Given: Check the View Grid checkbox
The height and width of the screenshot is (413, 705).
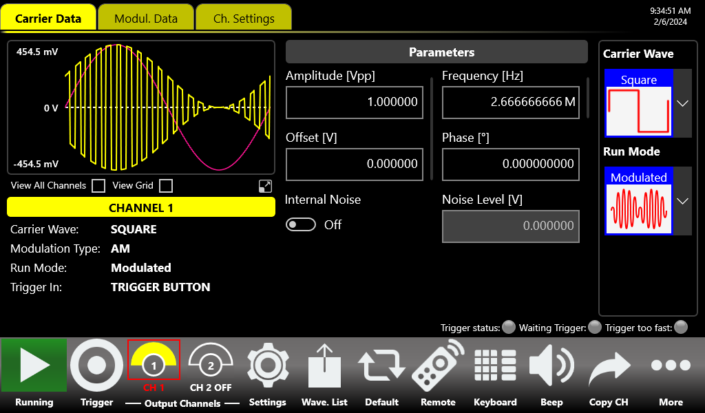Looking at the screenshot, I should point(165,186).
